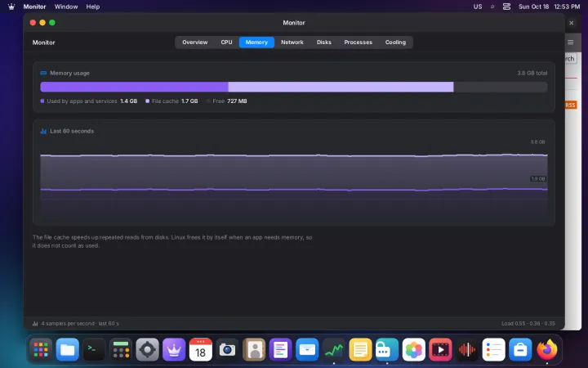Open control center icon in menu bar
The image size is (588, 368).
click(506, 7)
